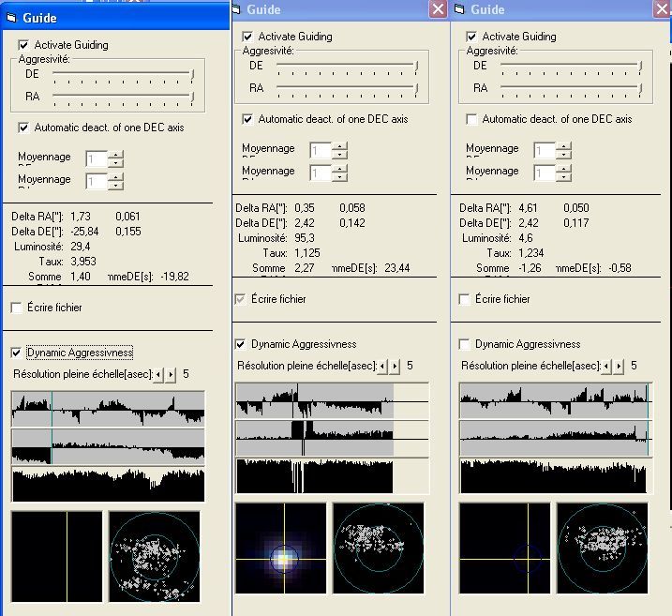Click left Guide window title icon
Viewport: 672px width, 616px height.
point(12,18)
